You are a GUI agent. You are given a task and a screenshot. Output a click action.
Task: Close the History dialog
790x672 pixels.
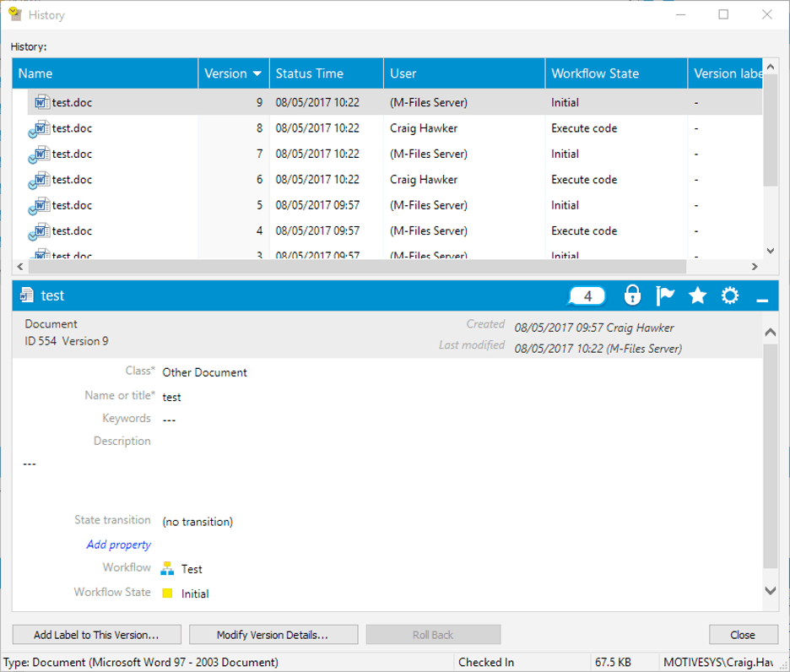pos(743,634)
